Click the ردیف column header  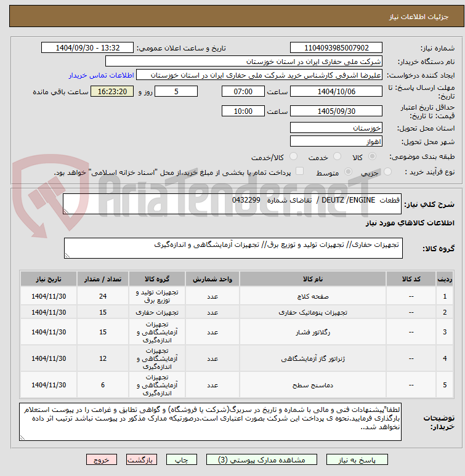click(445, 279)
